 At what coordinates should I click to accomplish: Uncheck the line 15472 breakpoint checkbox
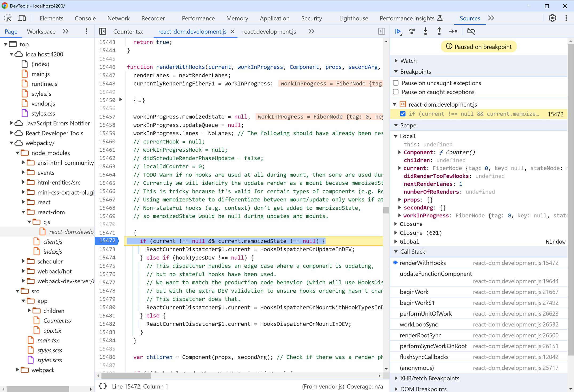(403, 114)
